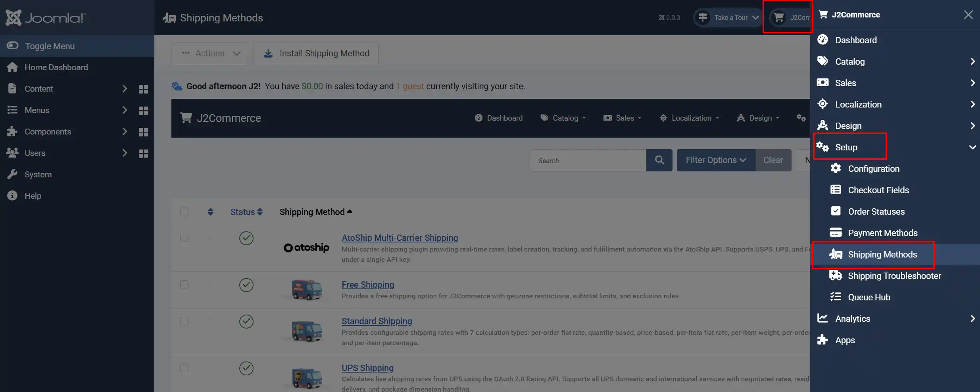The image size is (980, 392).
Task: Click the Help info icon
Action: pos(12,196)
